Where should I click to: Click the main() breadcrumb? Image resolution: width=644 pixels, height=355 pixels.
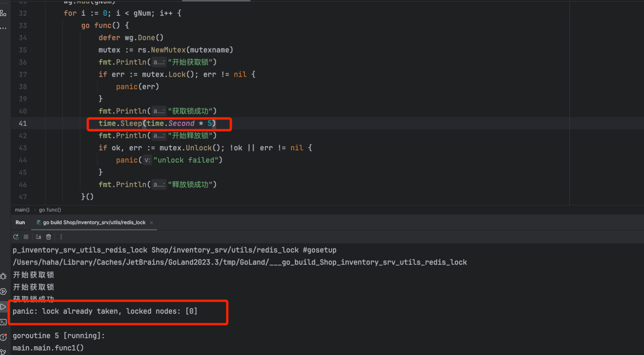pyautogui.click(x=22, y=210)
